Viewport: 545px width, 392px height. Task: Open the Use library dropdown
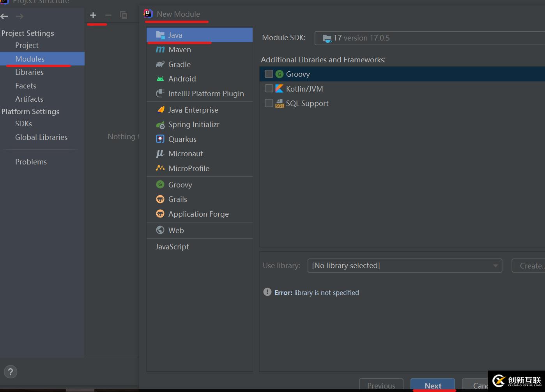[x=405, y=265]
